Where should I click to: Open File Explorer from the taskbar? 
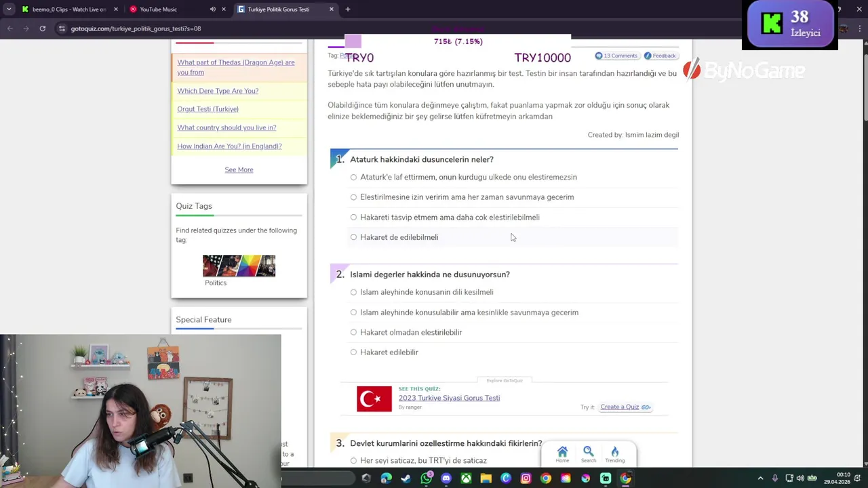pos(486,479)
